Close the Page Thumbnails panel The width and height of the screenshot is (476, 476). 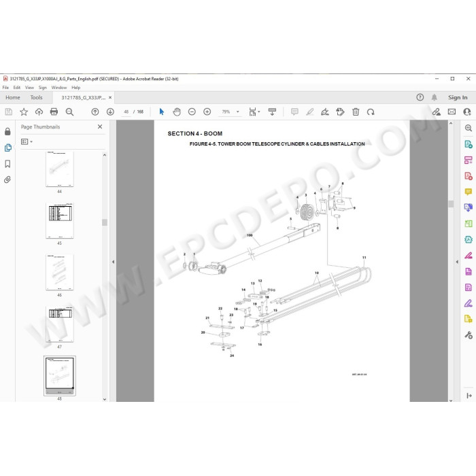pos(100,126)
